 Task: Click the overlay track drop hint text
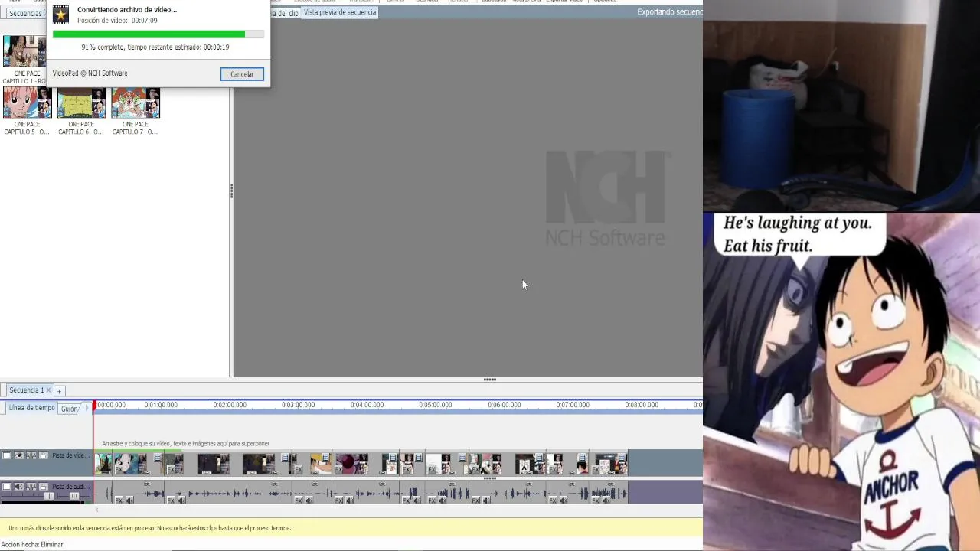tap(186, 444)
